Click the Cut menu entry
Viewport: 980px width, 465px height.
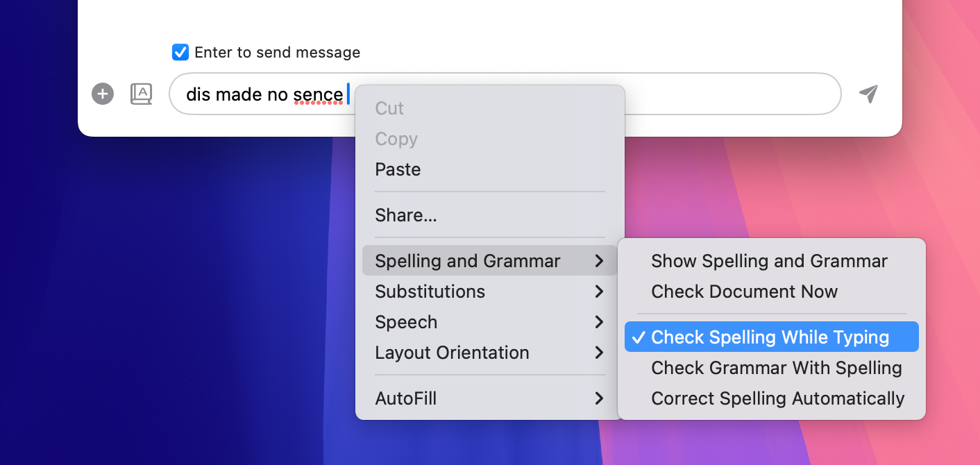click(389, 108)
